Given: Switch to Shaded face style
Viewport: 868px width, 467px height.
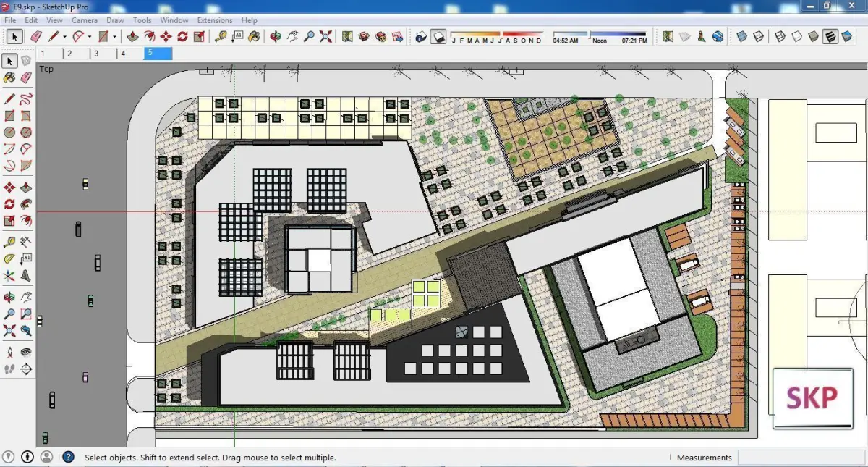Looking at the screenshot, I should [813, 36].
